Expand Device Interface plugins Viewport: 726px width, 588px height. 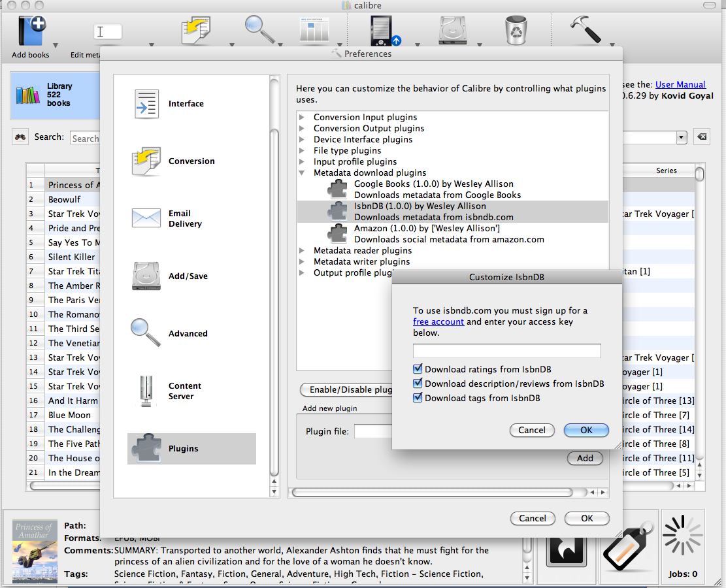click(302, 139)
